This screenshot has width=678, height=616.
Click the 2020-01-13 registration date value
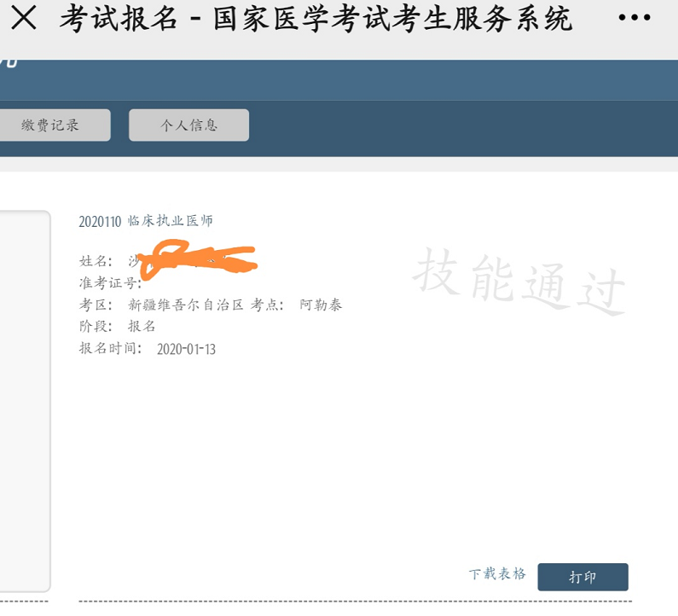click(187, 349)
